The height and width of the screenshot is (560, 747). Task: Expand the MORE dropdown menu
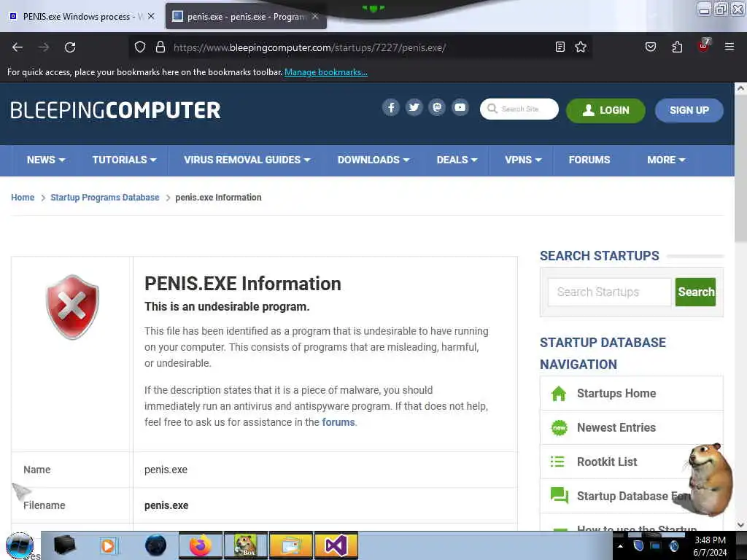coord(666,160)
